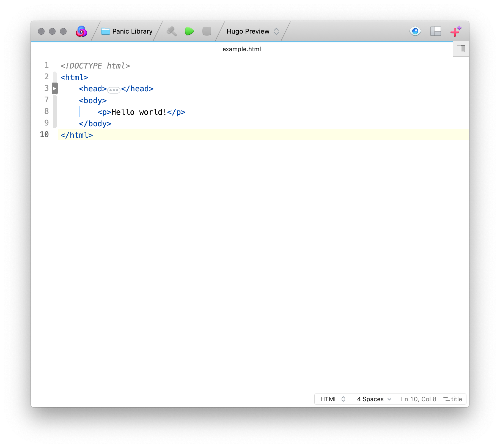
Task: Toggle the preview eye icon
Action: coord(415,31)
